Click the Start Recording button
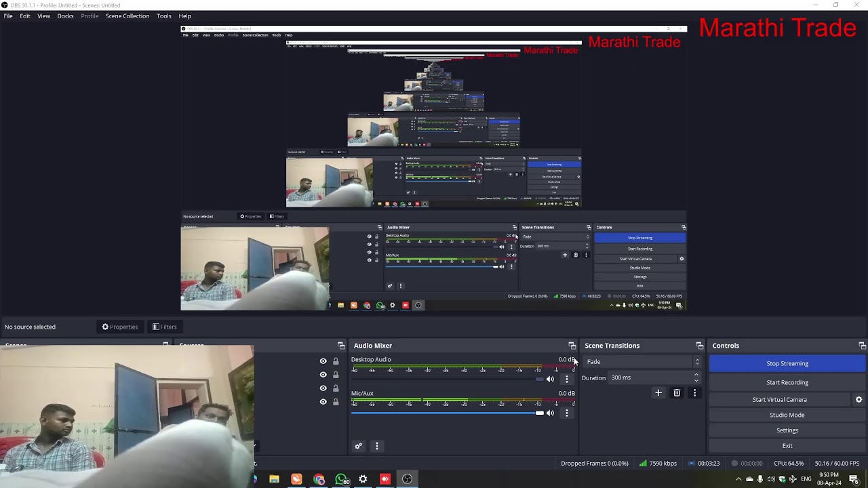 click(x=787, y=382)
